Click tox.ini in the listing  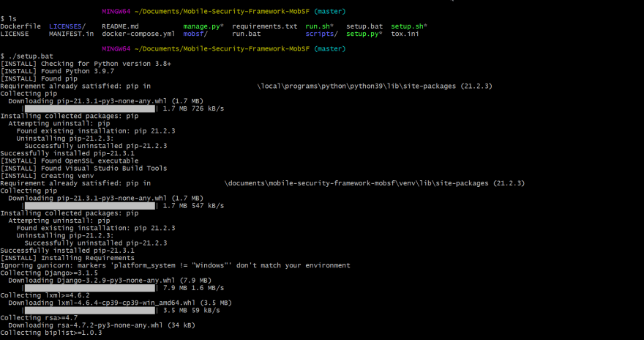[x=405, y=34]
